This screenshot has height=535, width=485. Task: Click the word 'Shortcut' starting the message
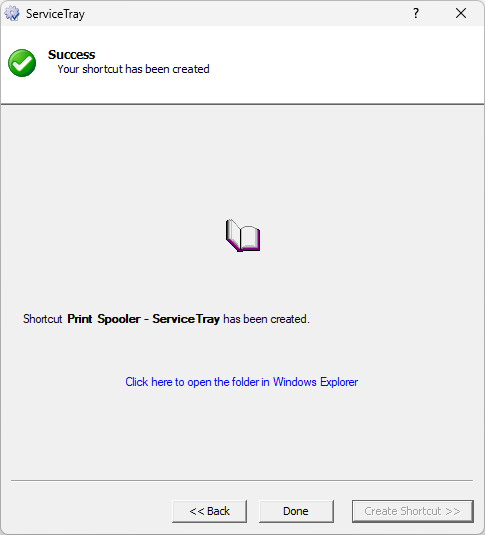click(x=43, y=319)
